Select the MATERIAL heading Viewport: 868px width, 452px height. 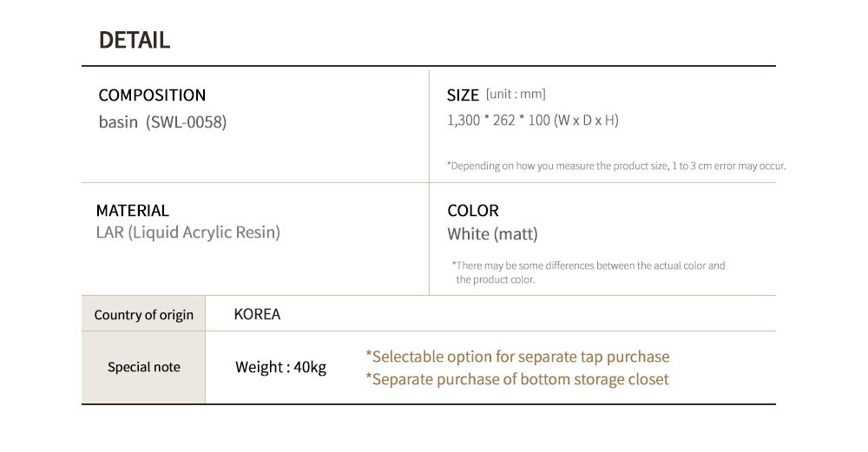pos(132,211)
